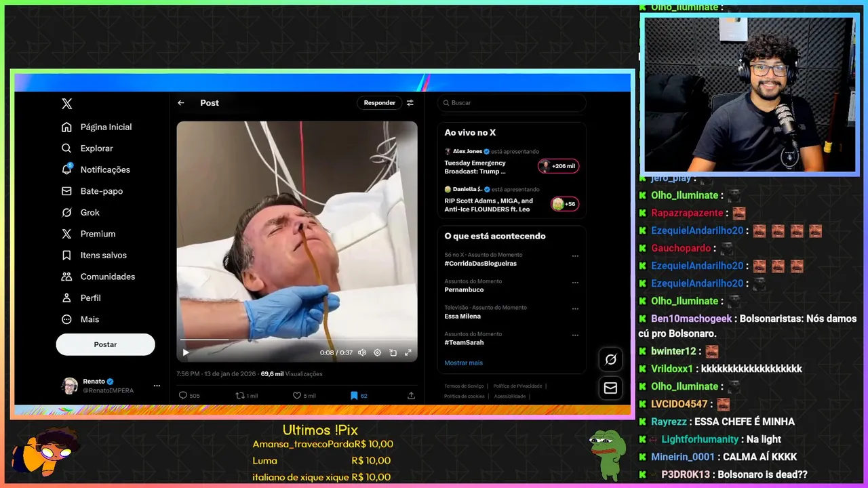Open Daniella's RIP Scott Adams broadcast
This screenshot has width=868, height=488.
(512, 200)
